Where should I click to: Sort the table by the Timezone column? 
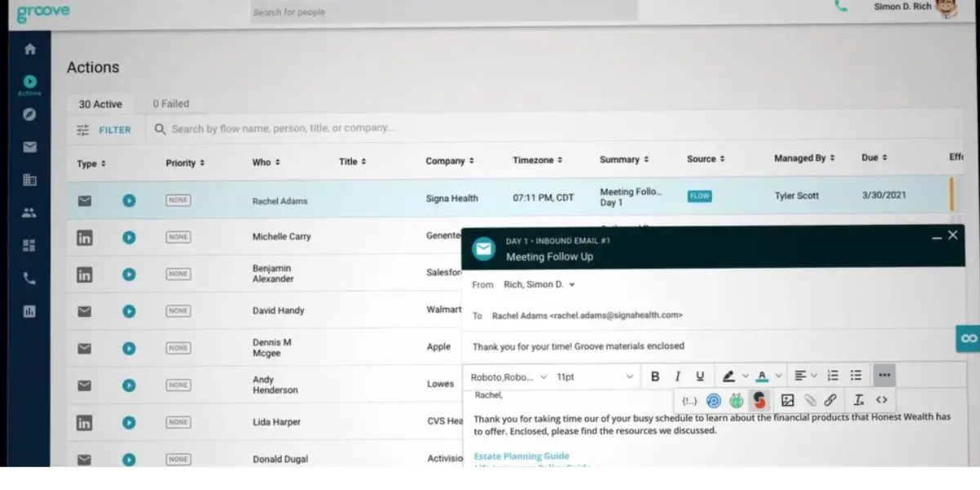click(537, 160)
